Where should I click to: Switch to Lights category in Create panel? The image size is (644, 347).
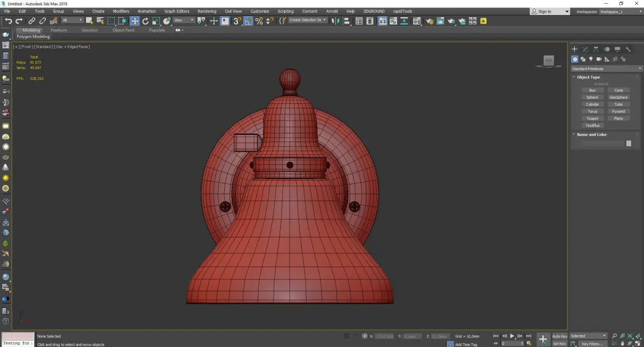coord(591,59)
